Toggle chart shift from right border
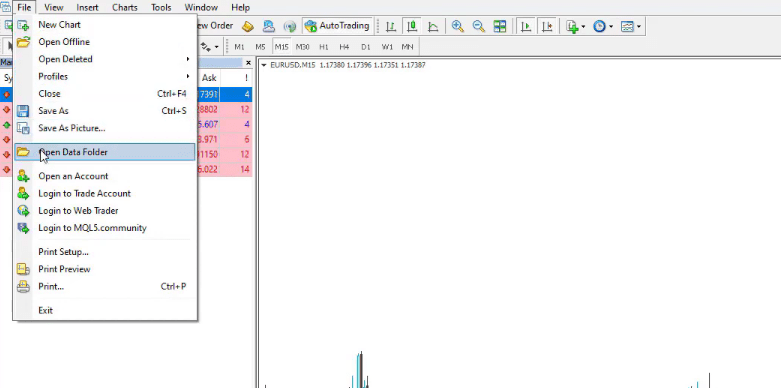This screenshot has height=388, width=781. tap(547, 26)
